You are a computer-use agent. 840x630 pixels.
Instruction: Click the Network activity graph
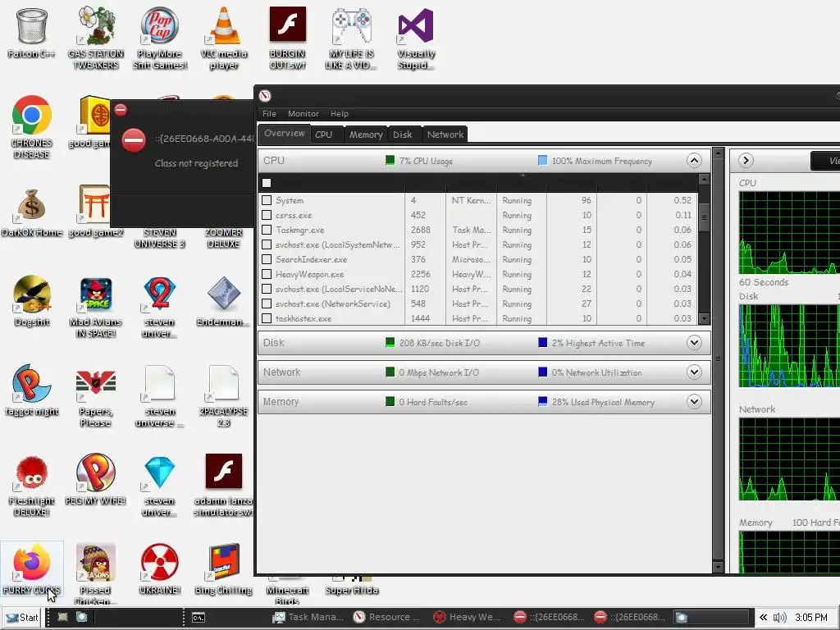pyautogui.click(x=789, y=459)
